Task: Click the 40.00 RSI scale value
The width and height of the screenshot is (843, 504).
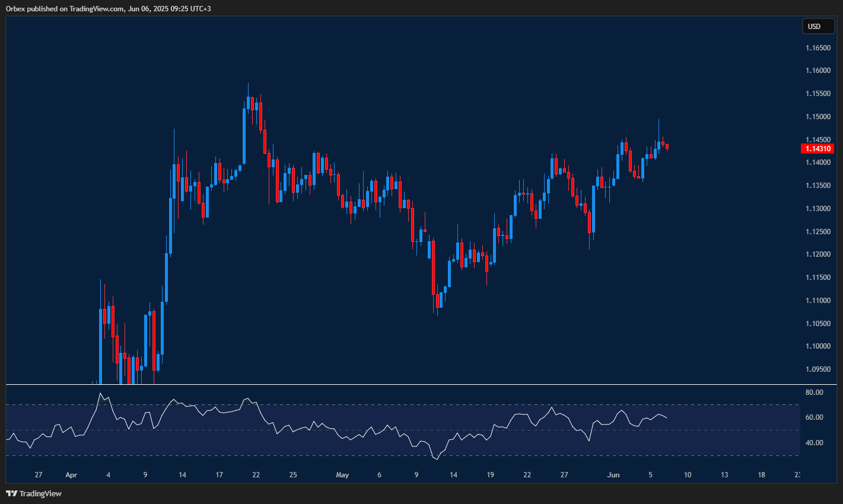Action: [x=813, y=442]
